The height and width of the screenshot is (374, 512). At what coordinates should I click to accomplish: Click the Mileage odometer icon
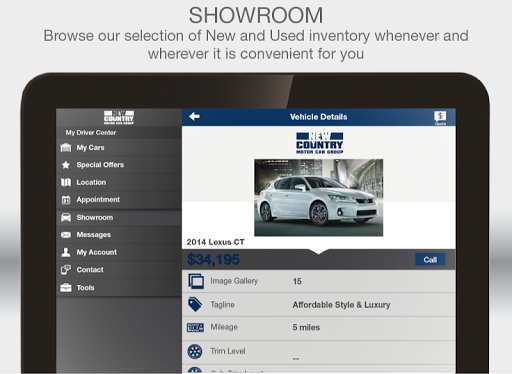195,328
